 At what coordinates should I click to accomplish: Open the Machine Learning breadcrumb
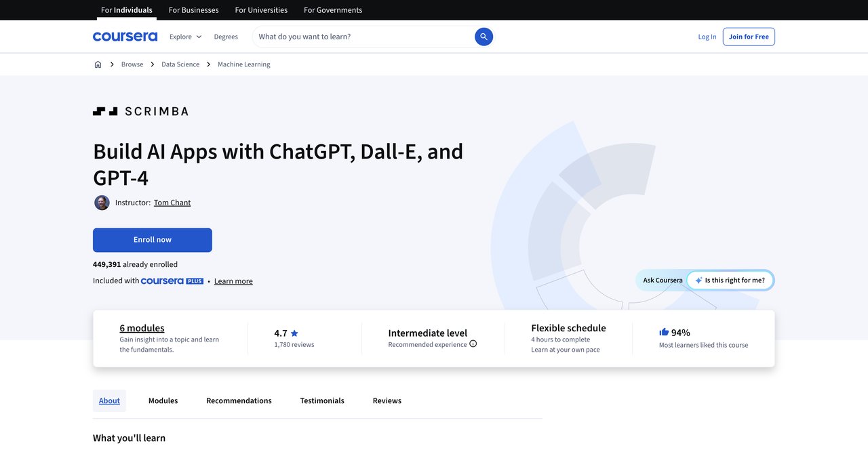(x=244, y=64)
